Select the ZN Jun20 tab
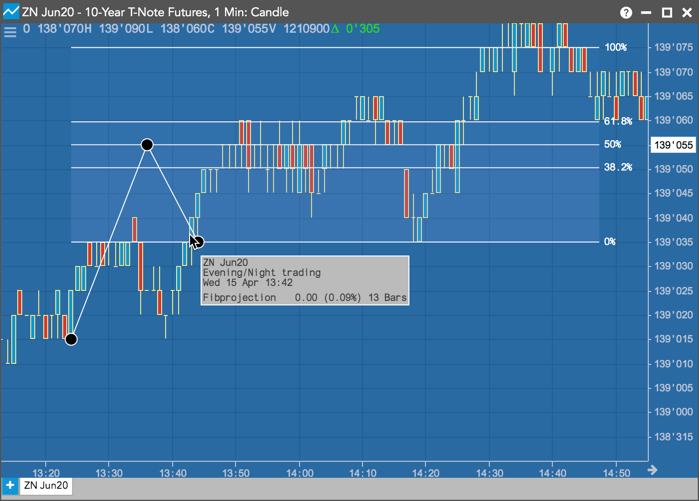 pos(46,485)
